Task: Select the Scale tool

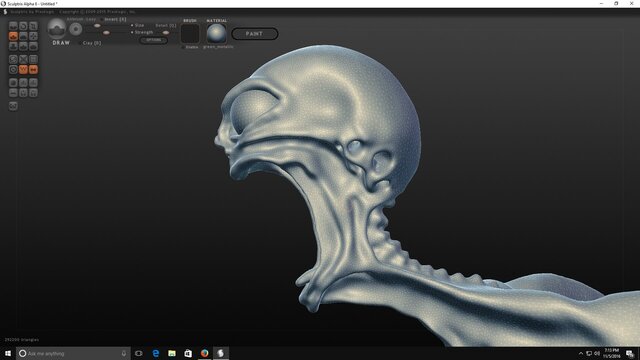Action: 33,26
